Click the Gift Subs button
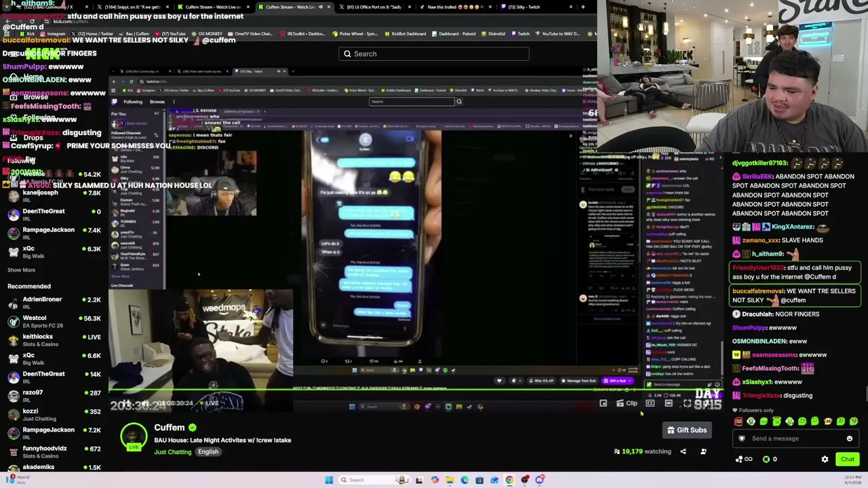Image resolution: width=868 pixels, height=488 pixels. [x=687, y=430]
